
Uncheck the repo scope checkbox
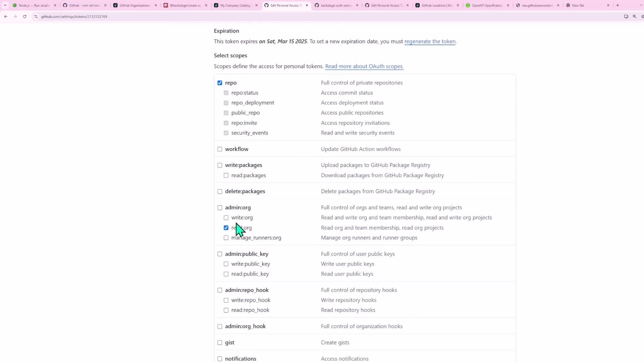coord(220,83)
